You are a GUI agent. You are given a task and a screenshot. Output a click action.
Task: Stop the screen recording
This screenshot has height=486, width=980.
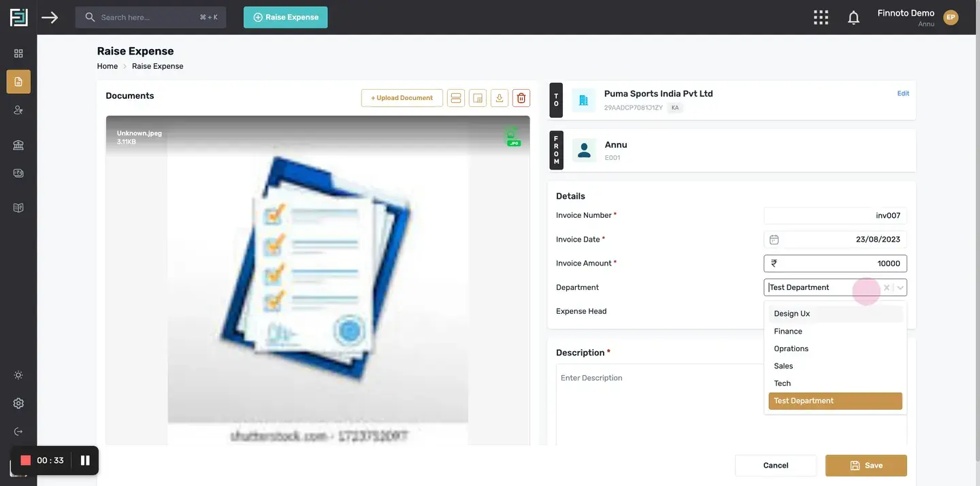26,461
